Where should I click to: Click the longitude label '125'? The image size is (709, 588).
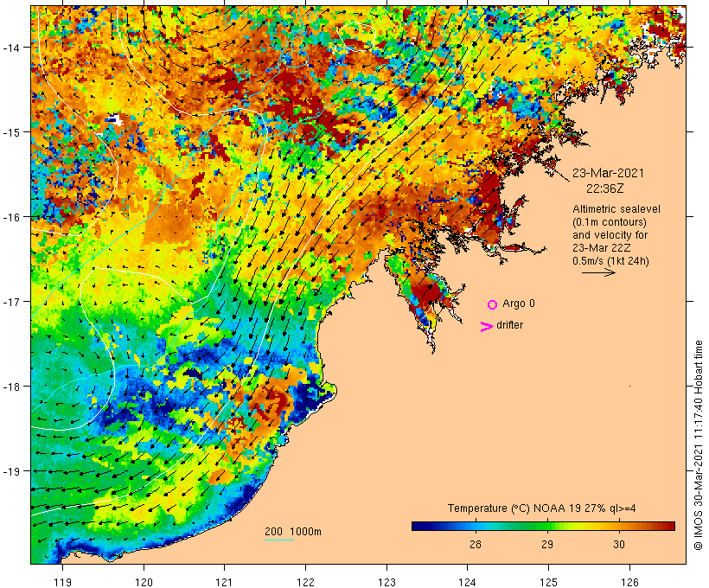[x=548, y=582]
